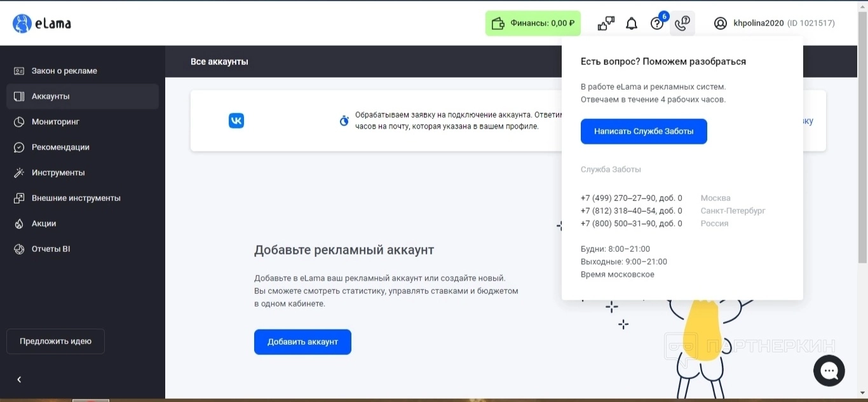Click the Saint Petersburg number +7 (812)
The width and height of the screenshot is (868, 402).
(x=632, y=211)
